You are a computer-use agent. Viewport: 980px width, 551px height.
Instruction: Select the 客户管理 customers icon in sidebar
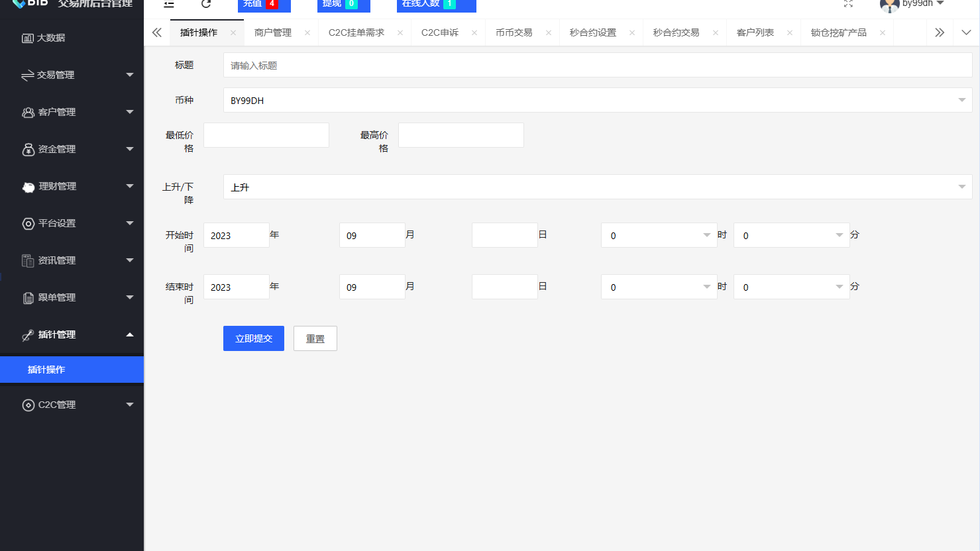pyautogui.click(x=27, y=112)
